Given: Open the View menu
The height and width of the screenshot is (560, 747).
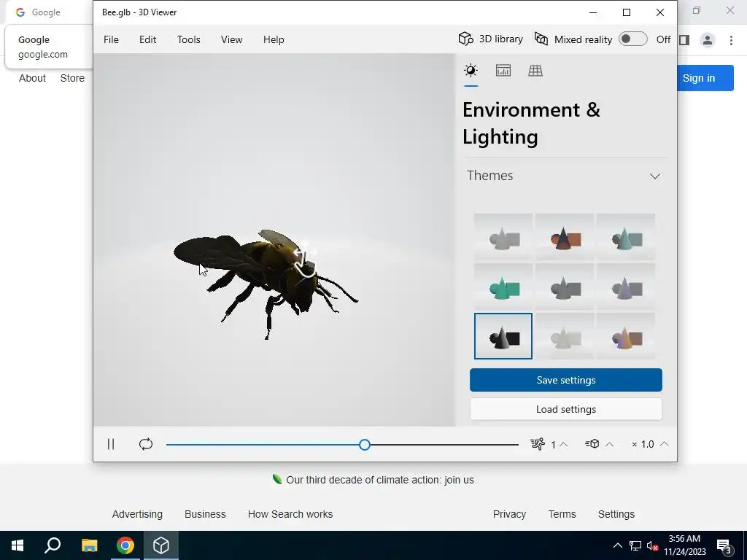Looking at the screenshot, I should [231, 39].
